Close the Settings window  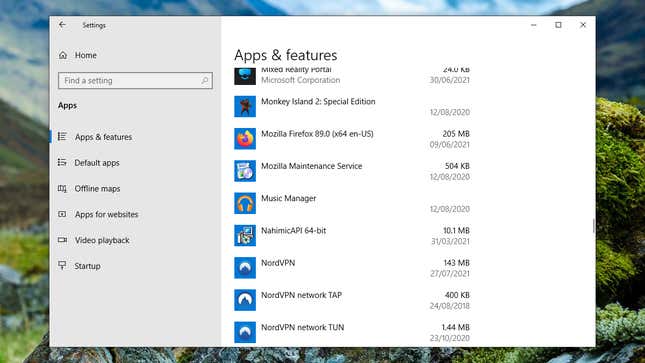[x=583, y=25]
